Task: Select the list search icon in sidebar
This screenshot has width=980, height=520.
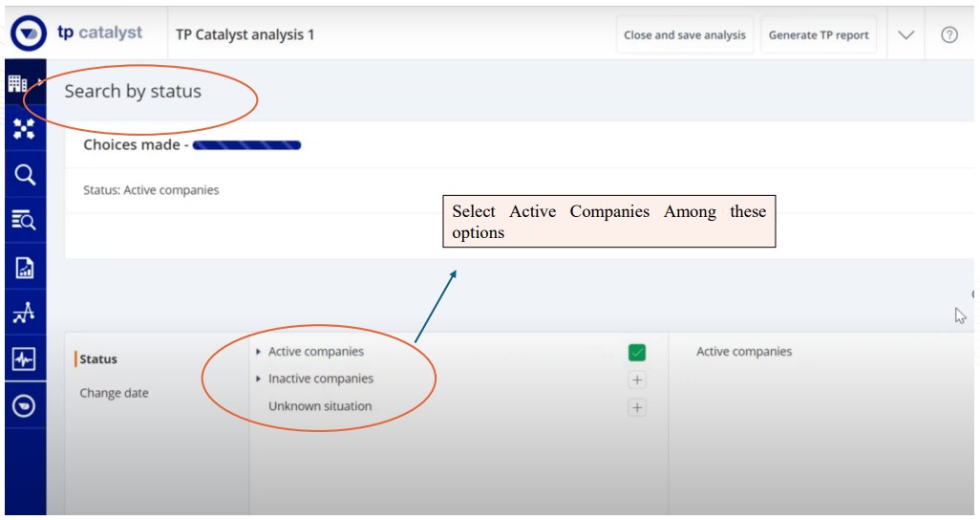Action: (x=24, y=221)
